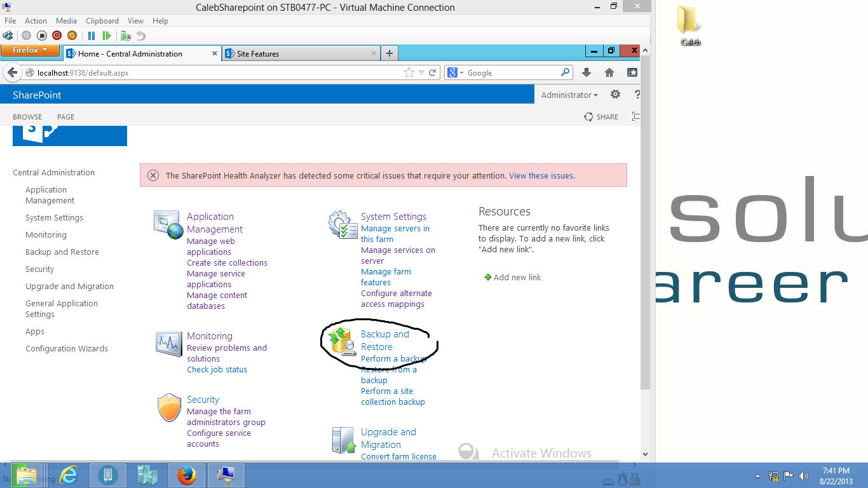The height and width of the screenshot is (488, 868).
Task: Open the Firefox Bookmarks menu icon
Action: (x=632, y=72)
